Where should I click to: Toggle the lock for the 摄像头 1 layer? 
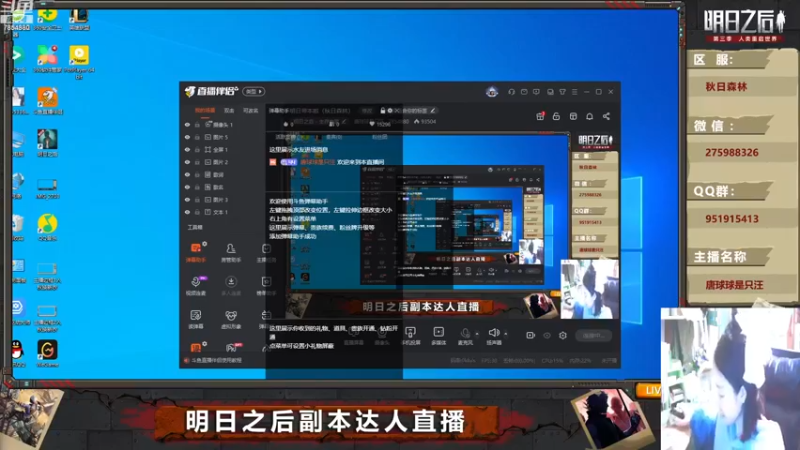197,124
